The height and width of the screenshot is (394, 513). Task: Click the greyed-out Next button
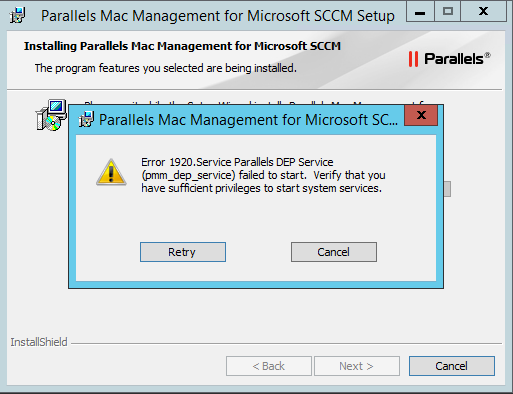coord(357,366)
